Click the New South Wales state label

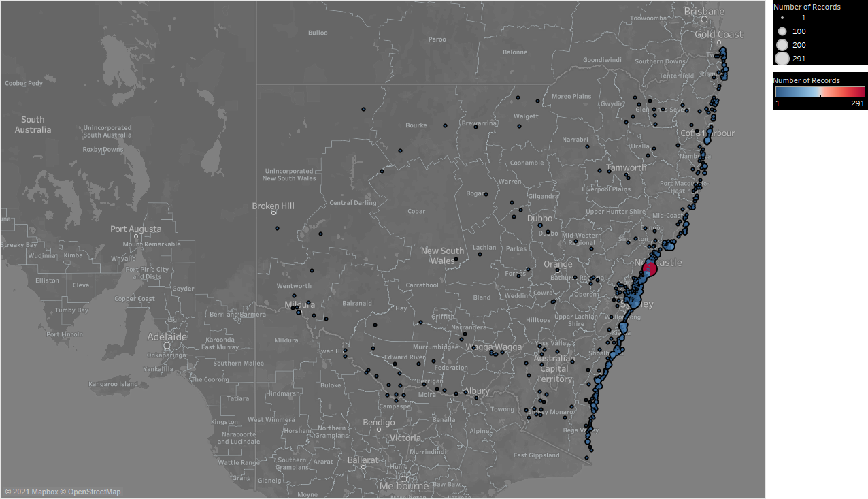coord(442,255)
